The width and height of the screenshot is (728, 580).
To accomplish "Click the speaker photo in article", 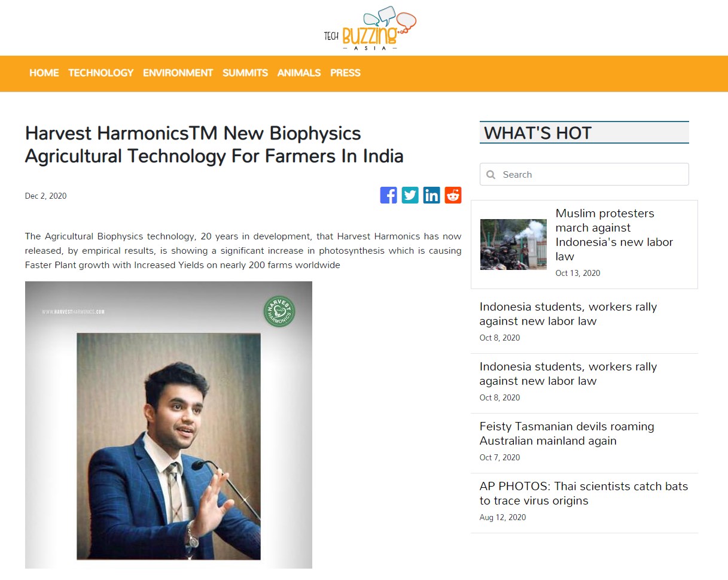I will click(x=169, y=446).
